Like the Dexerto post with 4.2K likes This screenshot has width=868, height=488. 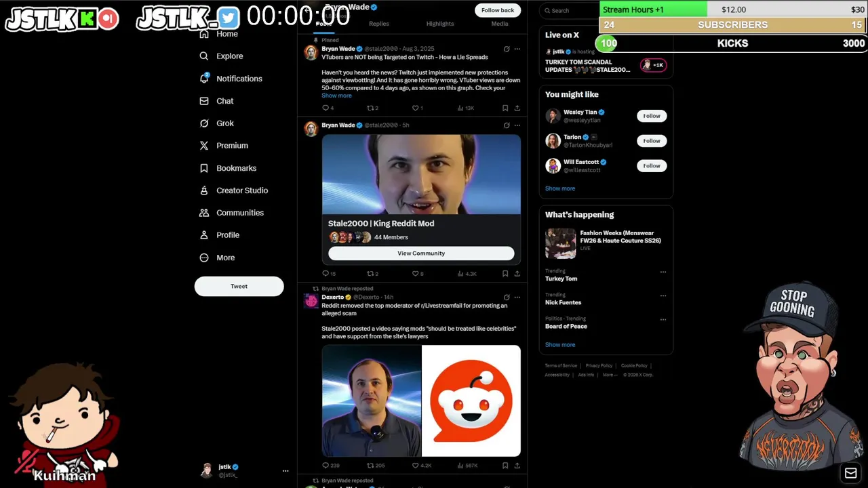pos(422,466)
